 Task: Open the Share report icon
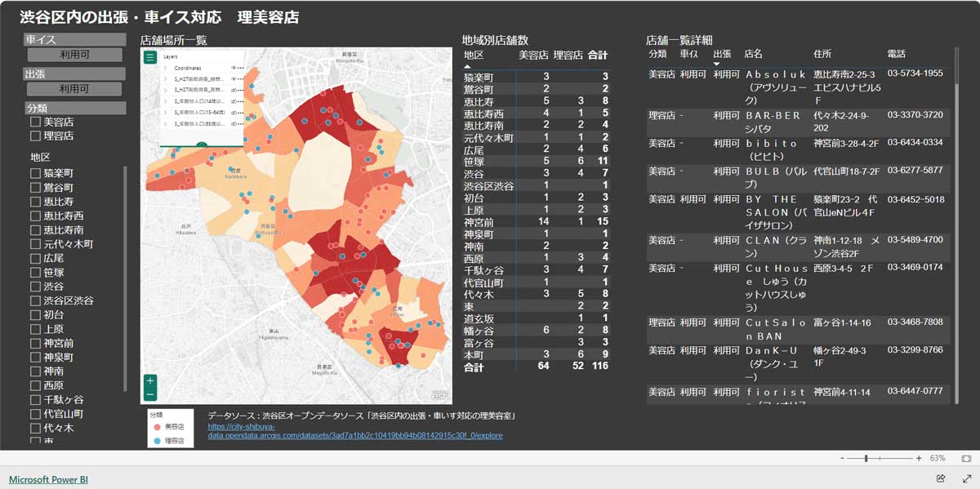(941, 477)
